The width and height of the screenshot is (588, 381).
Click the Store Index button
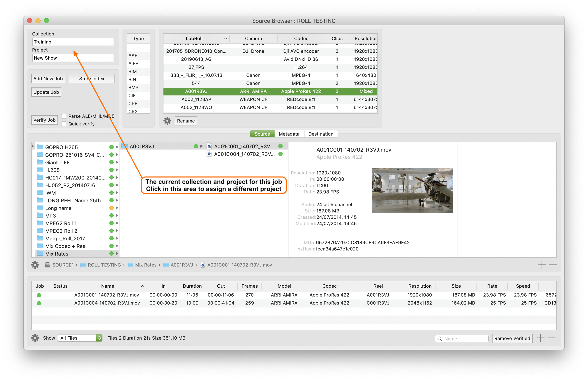tap(92, 79)
